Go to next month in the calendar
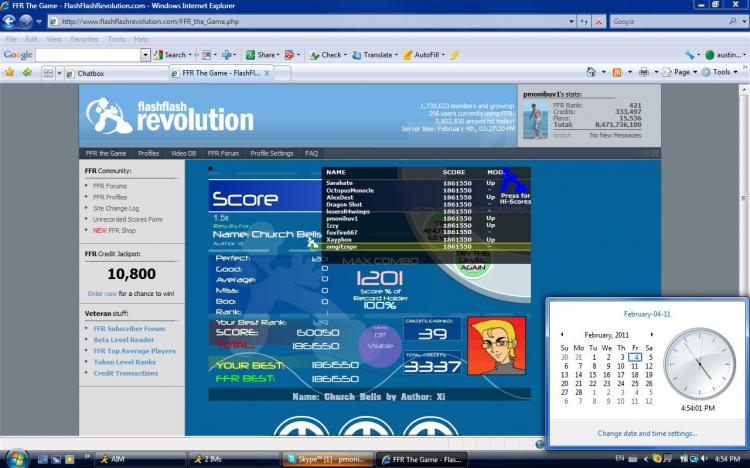 click(651, 334)
